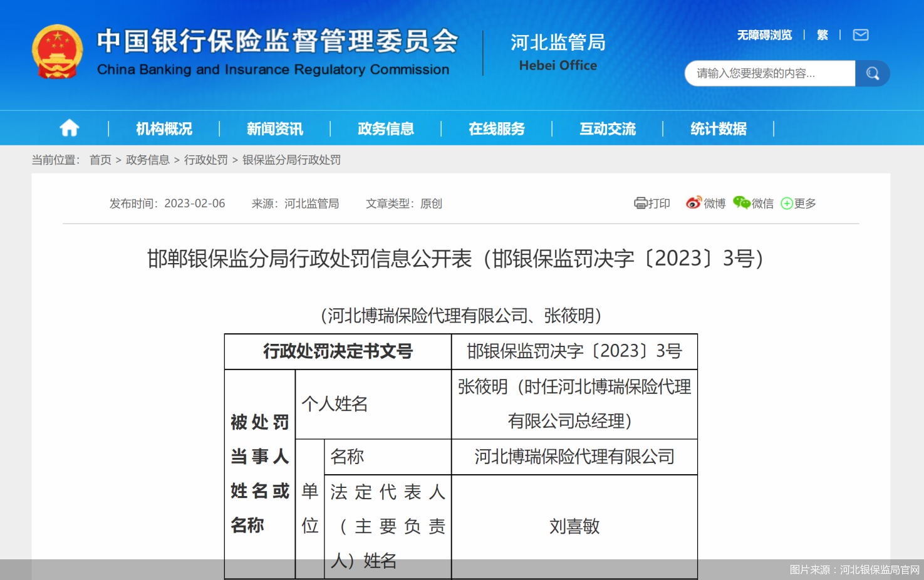924x580 pixels.
Task: Open the 互动交流 navigation menu
Action: [607, 128]
